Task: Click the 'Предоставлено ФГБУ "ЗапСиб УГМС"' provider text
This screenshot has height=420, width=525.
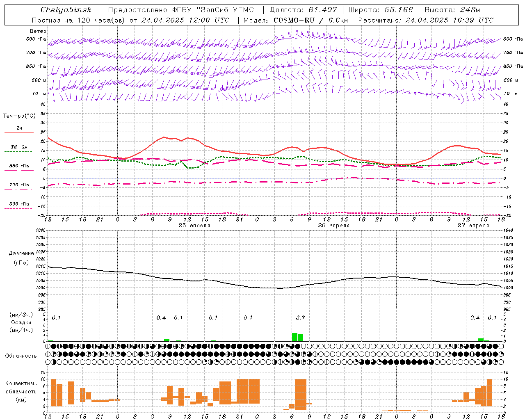Action: click(x=182, y=10)
